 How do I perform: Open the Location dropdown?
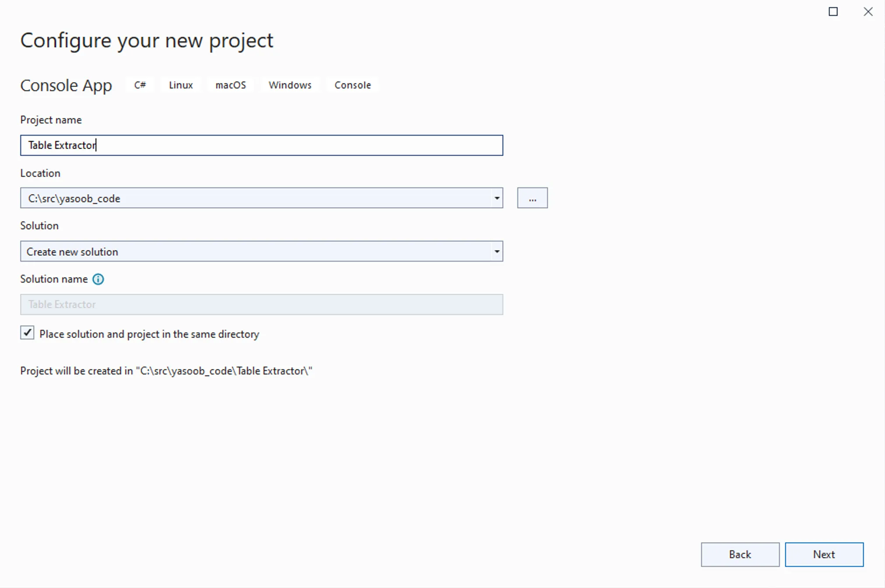click(497, 198)
